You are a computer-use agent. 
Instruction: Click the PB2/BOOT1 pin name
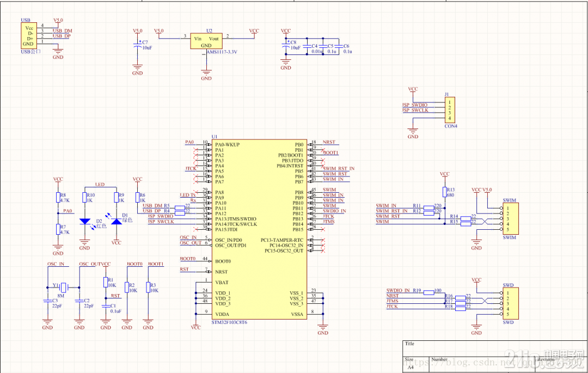291,155
